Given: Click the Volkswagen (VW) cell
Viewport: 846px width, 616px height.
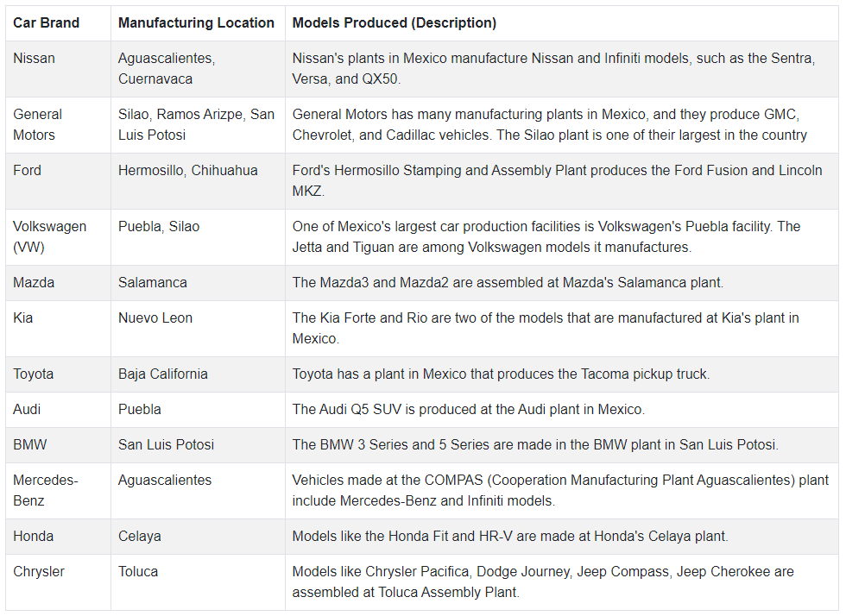Looking at the screenshot, I should click(58, 237).
